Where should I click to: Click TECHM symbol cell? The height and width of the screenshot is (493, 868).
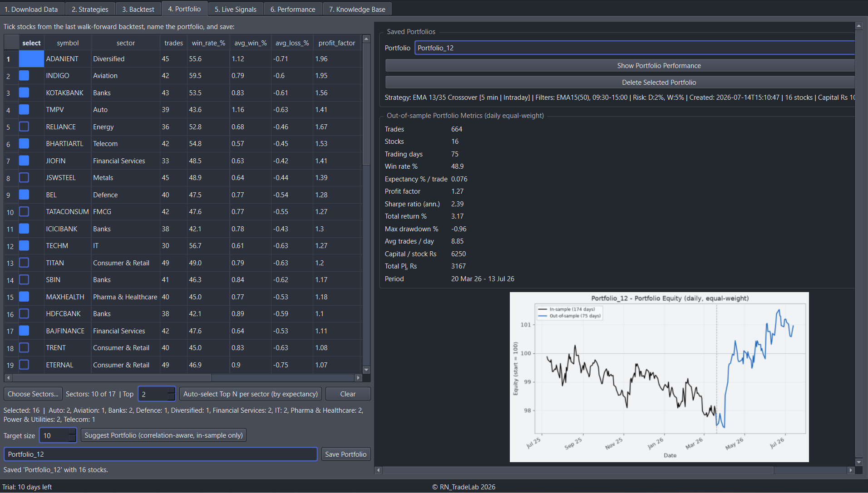click(68, 246)
